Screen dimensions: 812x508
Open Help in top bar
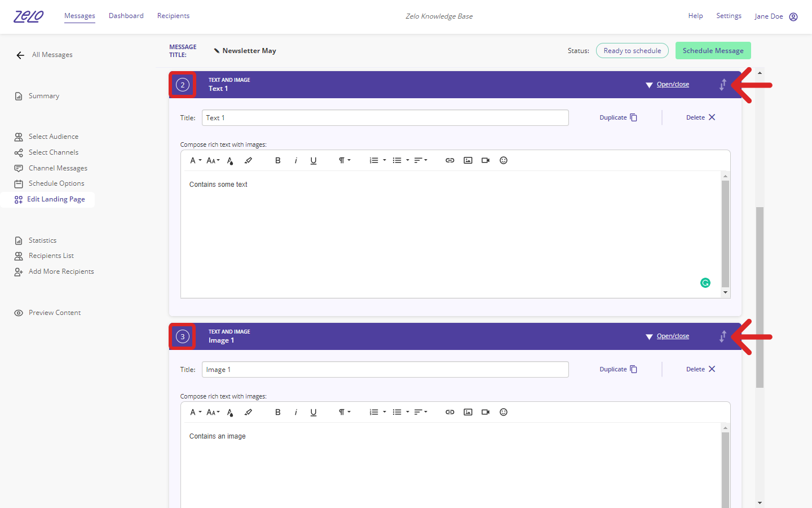(x=695, y=16)
